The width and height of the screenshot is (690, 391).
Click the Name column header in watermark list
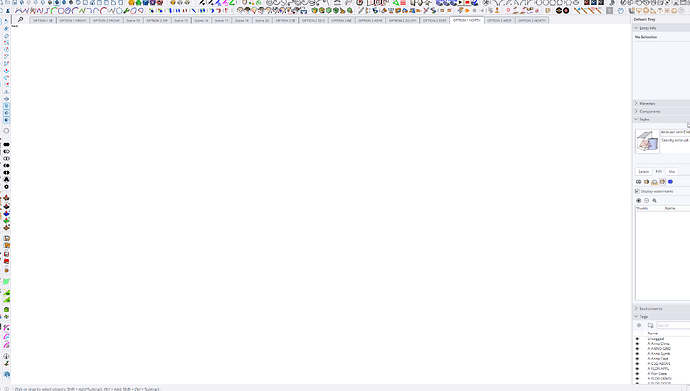(x=670, y=208)
